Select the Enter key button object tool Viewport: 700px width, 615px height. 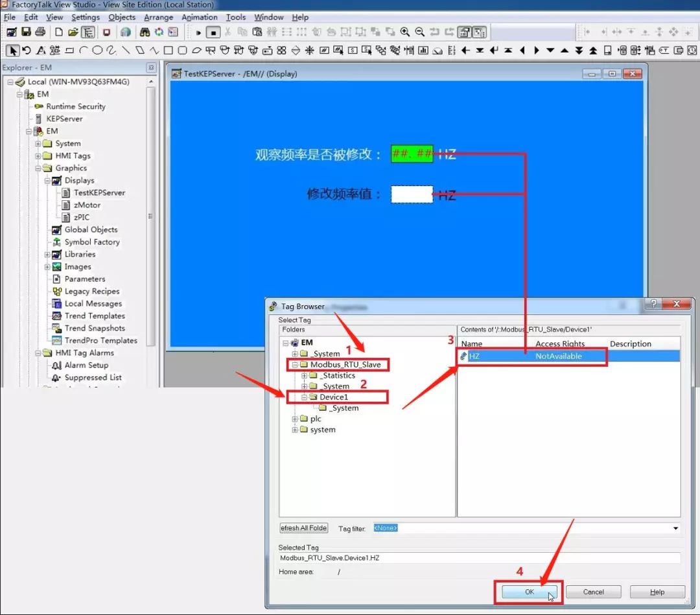coord(494,51)
